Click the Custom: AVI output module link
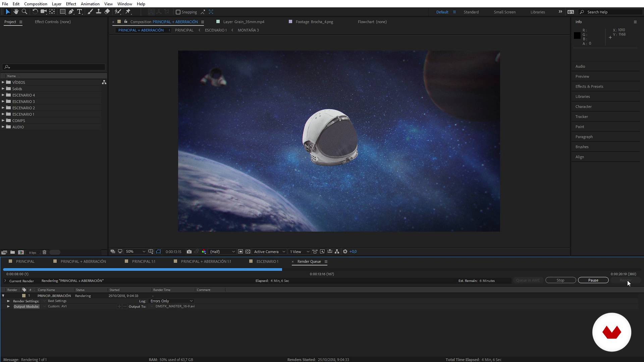Screen dimensions: 644x362 (57, 306)
